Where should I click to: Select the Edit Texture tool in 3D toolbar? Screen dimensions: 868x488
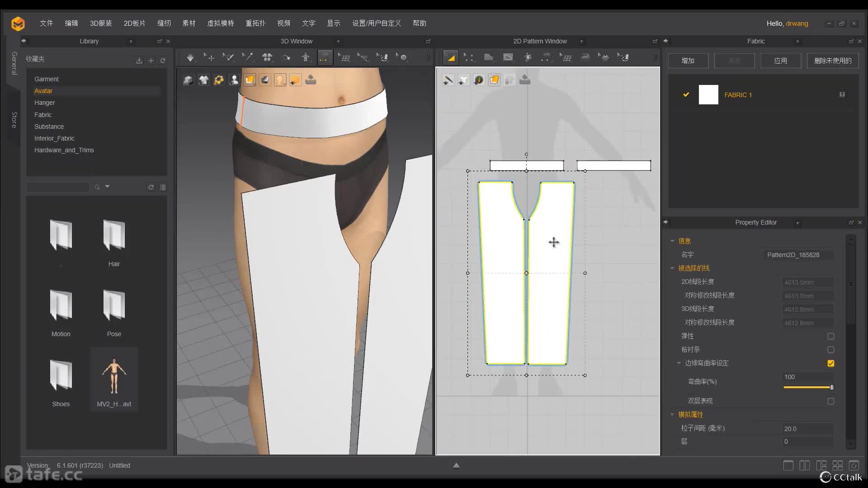(344, 57)
